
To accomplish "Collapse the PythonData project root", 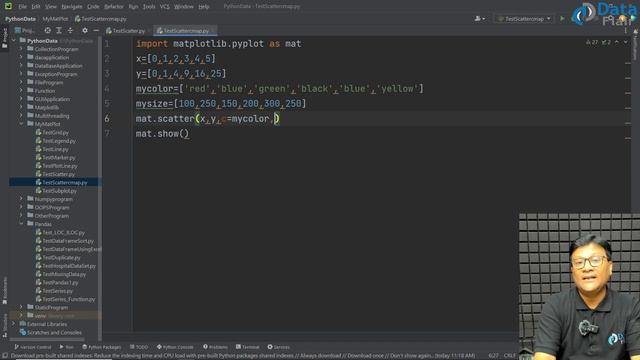I will pyautogui.click(x=14, y=40).
